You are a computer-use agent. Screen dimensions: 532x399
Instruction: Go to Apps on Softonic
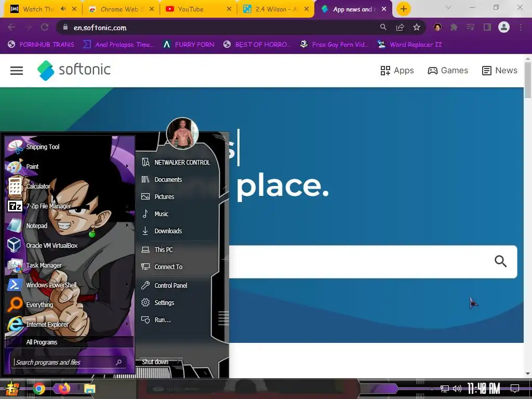pos(397,70)
